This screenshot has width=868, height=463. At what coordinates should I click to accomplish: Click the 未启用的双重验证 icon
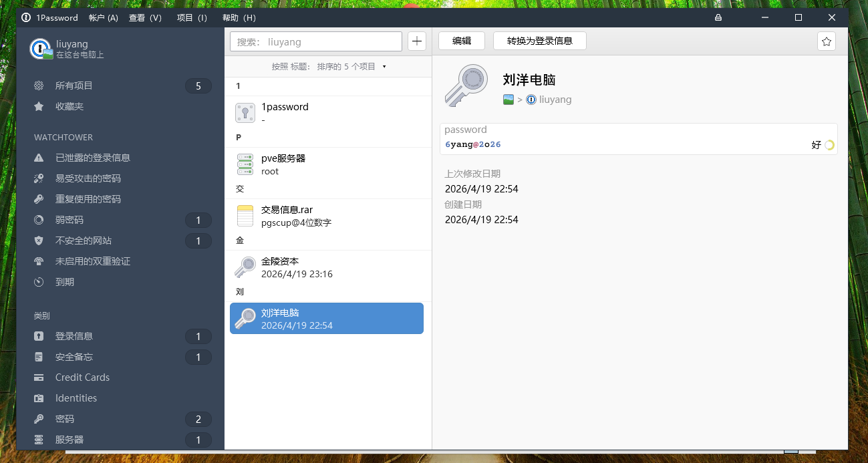(x=39, y=261)
